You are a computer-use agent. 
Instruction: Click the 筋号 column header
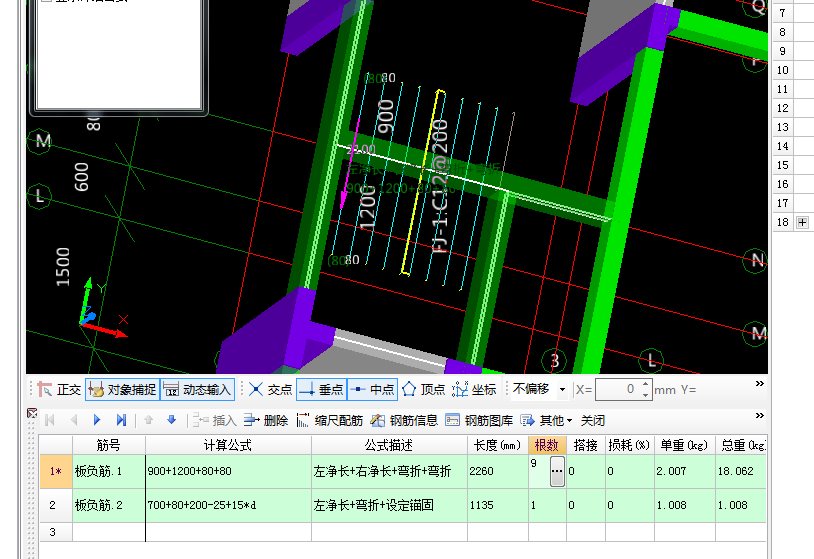click(108, 445)
